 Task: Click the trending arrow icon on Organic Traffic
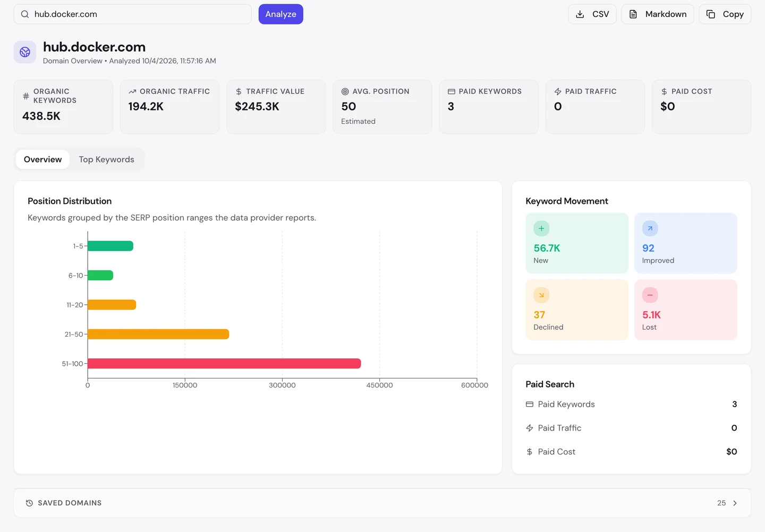(x=132, y=91)
